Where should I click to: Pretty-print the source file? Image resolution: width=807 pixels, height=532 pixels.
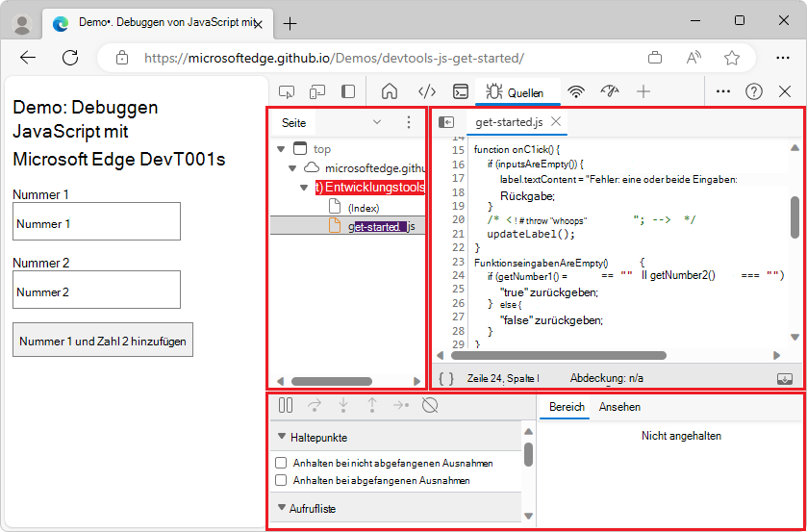(446, 378)
